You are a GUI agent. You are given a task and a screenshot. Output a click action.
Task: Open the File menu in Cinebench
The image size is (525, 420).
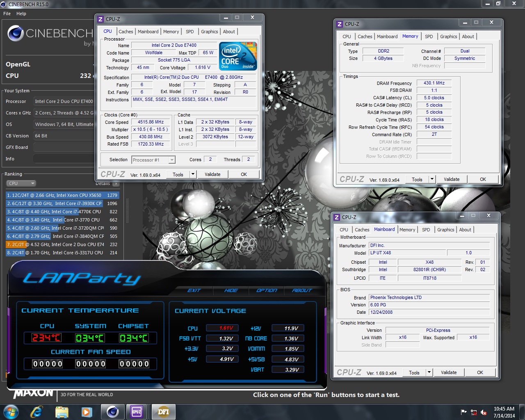pos(7,14)
